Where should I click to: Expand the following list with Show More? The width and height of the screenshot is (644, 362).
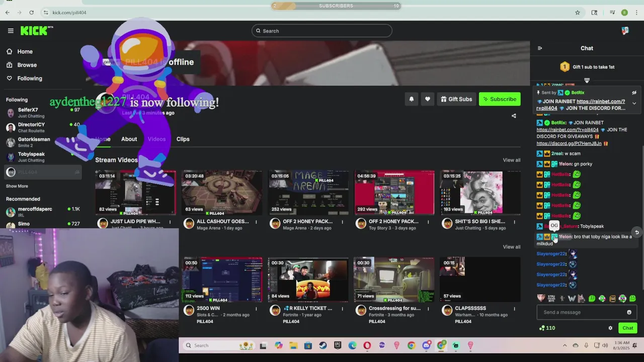[x=17, y=186]
